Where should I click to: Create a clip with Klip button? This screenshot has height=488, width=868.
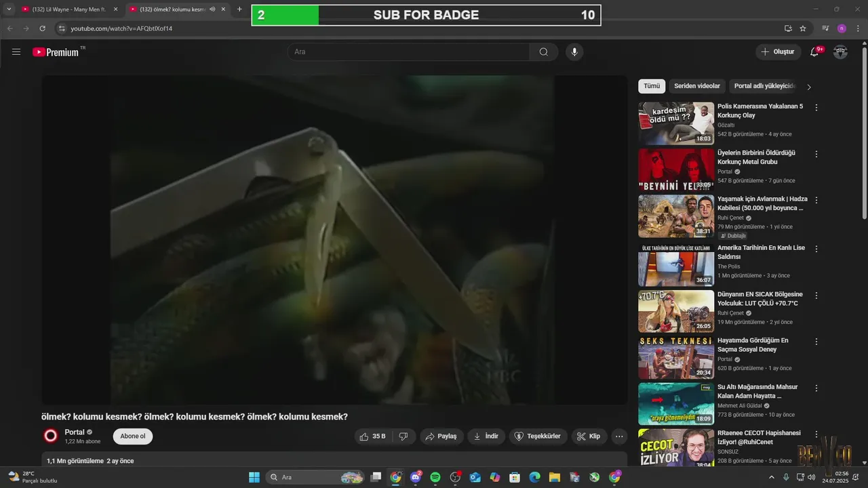(x=589, y=436)
